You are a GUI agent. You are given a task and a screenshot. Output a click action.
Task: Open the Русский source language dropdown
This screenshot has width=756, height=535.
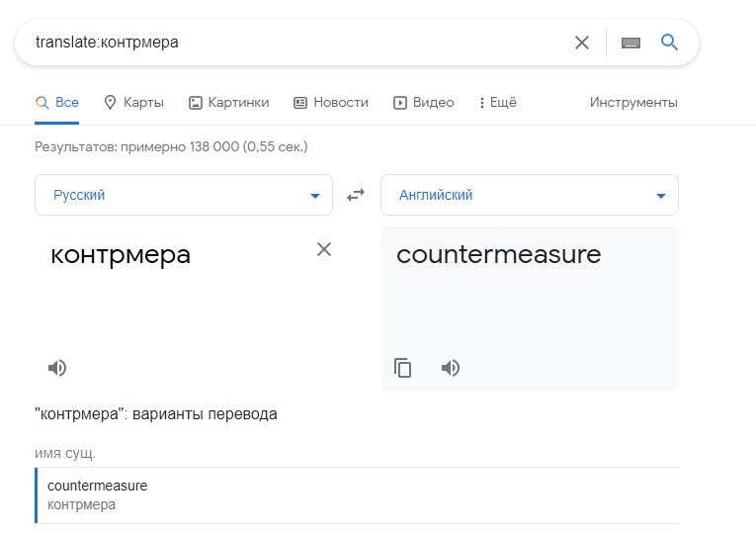point(184,195)
